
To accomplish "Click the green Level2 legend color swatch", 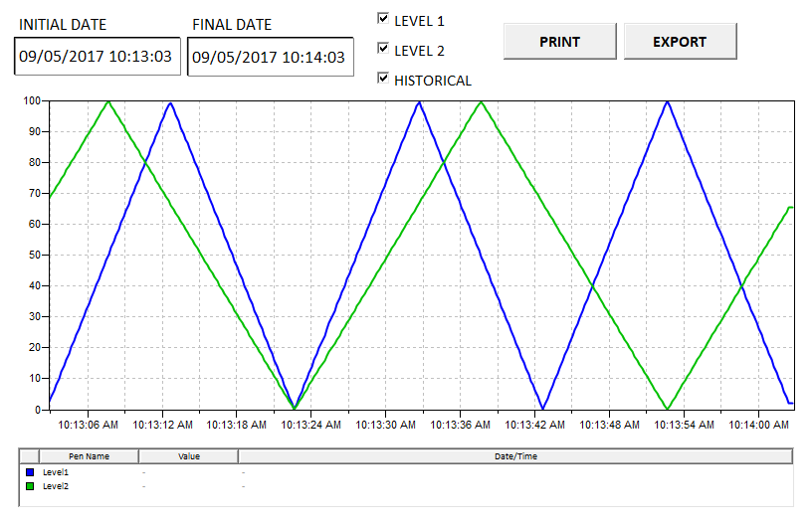I will 30,486.
